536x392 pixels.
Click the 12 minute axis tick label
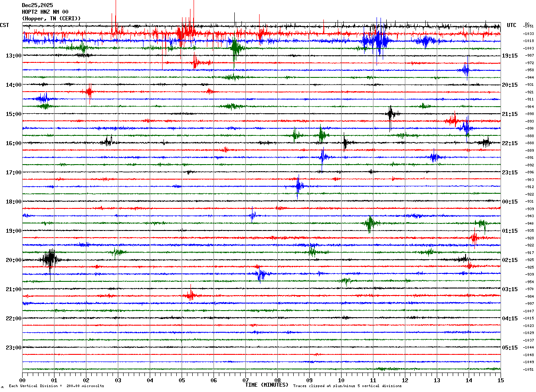pyautogui.click(x=405, y=380)
